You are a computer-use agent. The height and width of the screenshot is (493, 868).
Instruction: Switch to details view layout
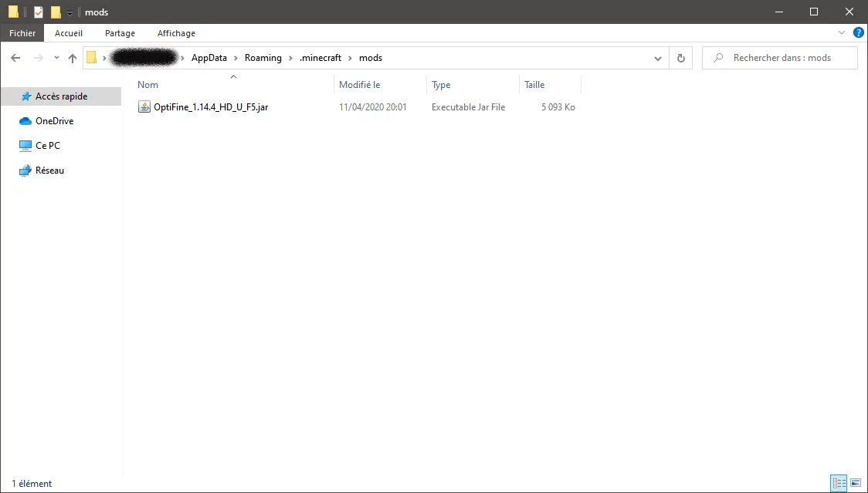coord(839,483)
